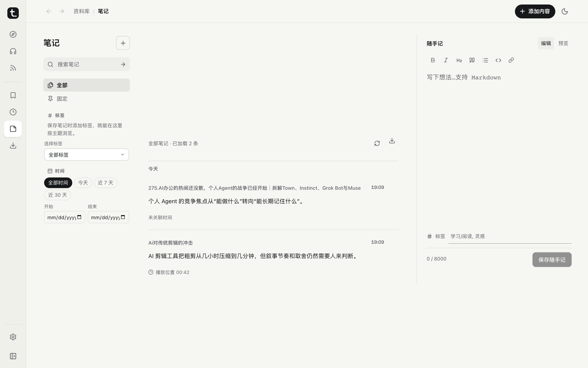Go back with left arrow
Screen dimensions: 588x368
click(x=49, y=11)
